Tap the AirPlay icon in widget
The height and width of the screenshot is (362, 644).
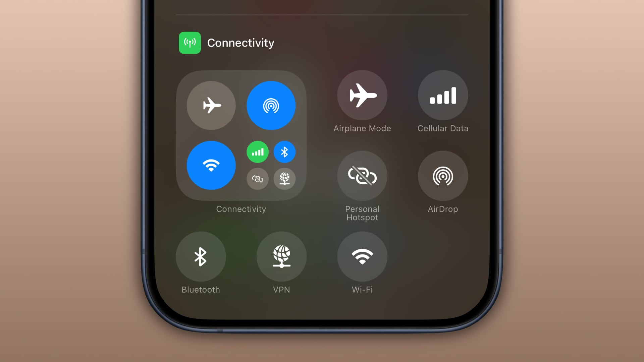point(271,105)
